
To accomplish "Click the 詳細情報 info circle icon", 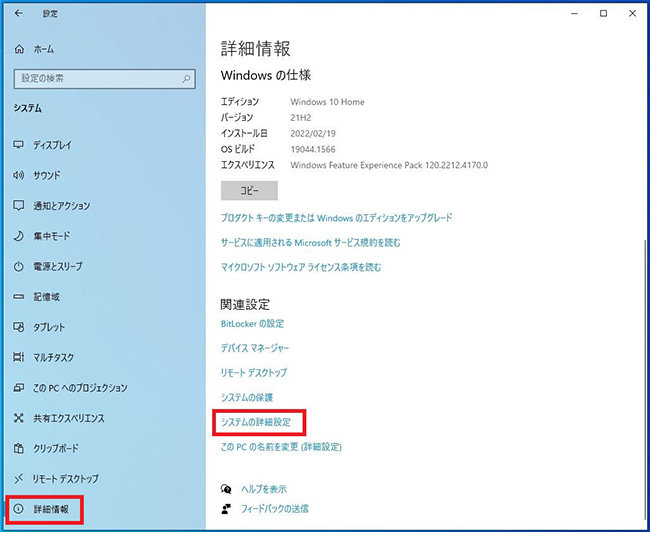I will pos(19,509).
